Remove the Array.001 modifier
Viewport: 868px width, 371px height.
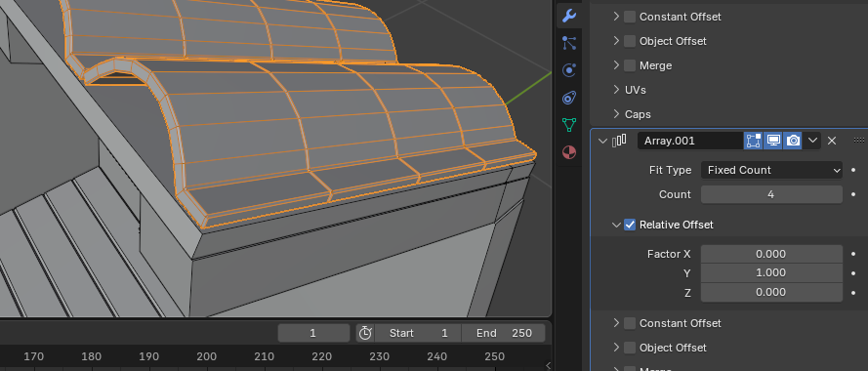pyautogui.click(x=832, y=141)
